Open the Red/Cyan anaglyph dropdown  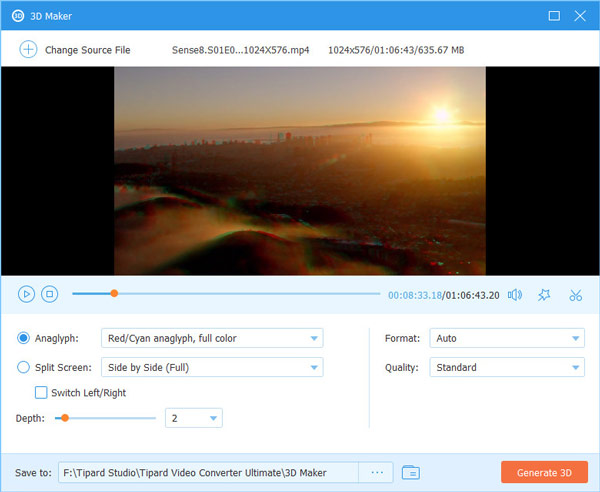212,338
